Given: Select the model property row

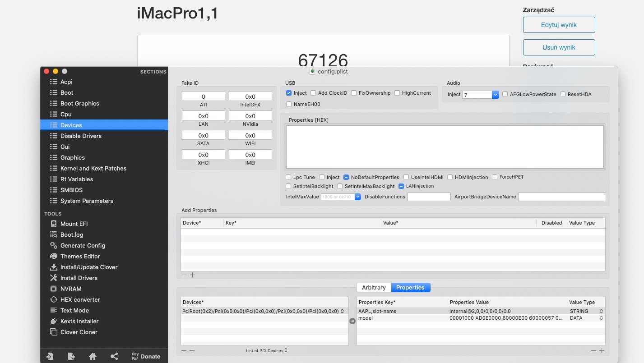Looking at the screenshot, I should 481,318.
